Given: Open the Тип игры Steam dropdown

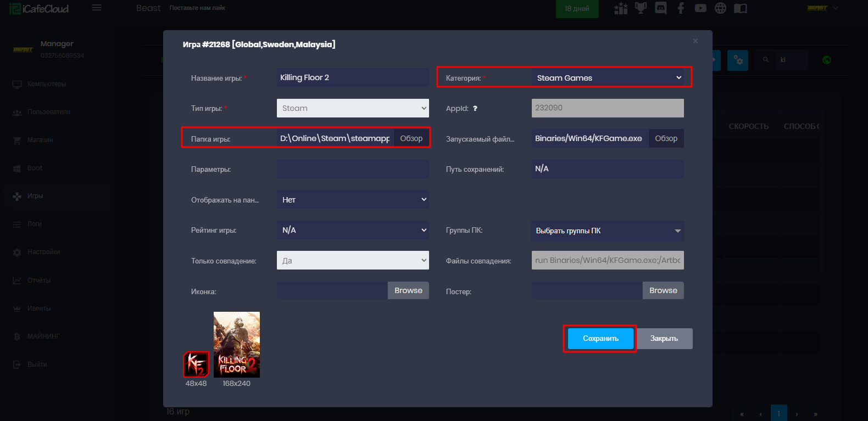Looking at the screenshot, I should [353, 108].
